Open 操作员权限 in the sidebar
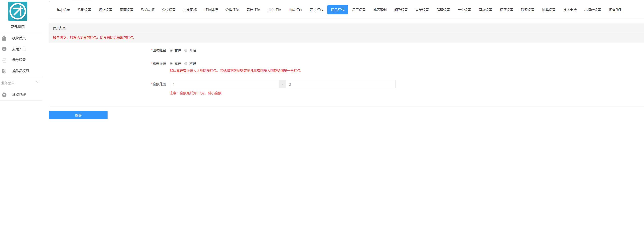644x251 pixels. tap(21, 71)
